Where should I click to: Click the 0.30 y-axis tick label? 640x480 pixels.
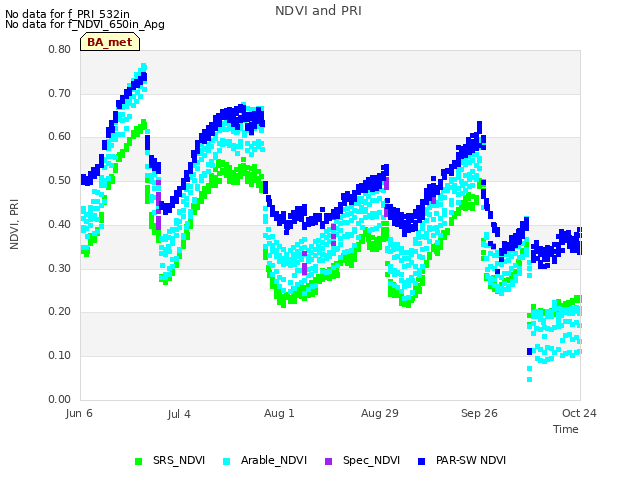click(x=60, y=269)
